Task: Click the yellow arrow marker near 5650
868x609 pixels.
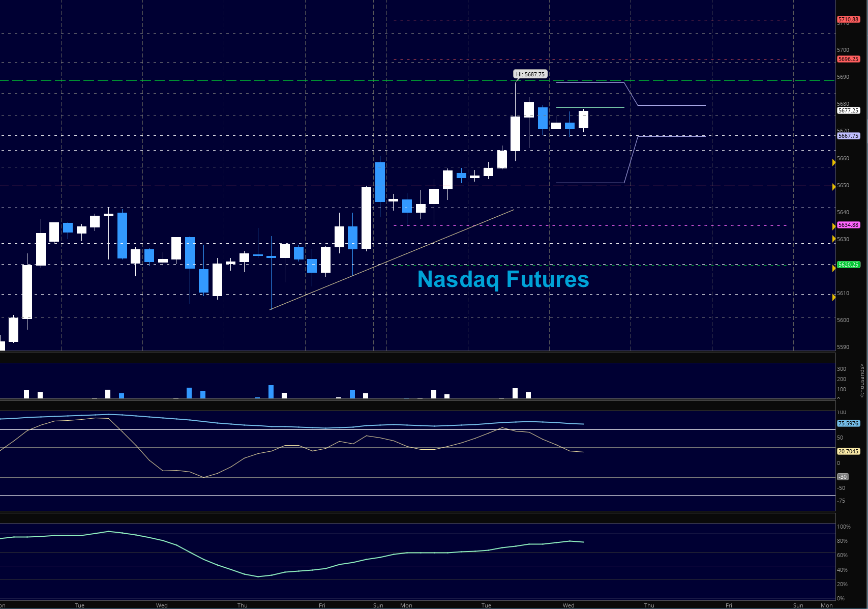Action: pos(834,187)
